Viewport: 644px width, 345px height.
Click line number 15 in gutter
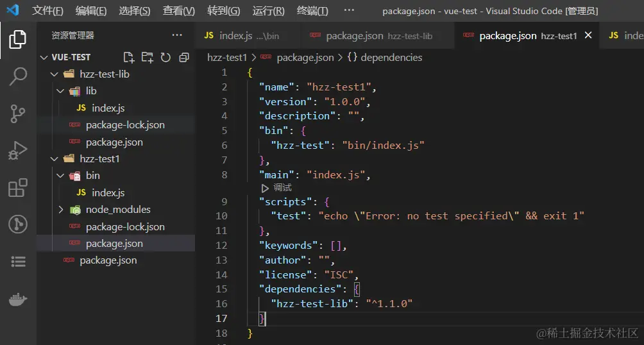(x=221, y=289)
